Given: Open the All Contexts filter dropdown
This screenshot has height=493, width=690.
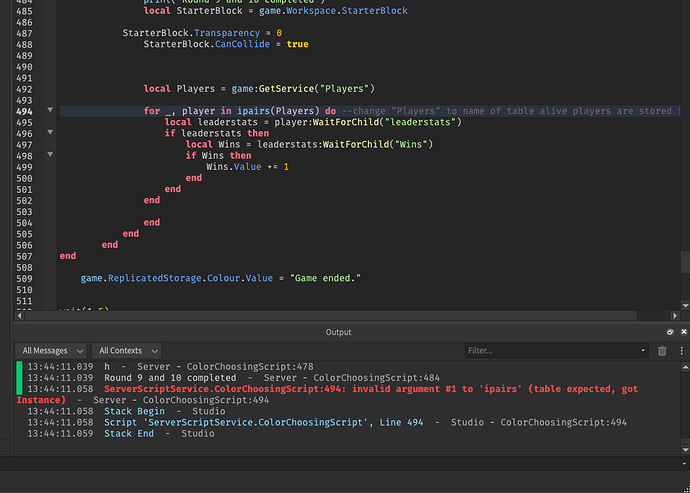Looking at the screenshot, I should [x=127, y=351].
